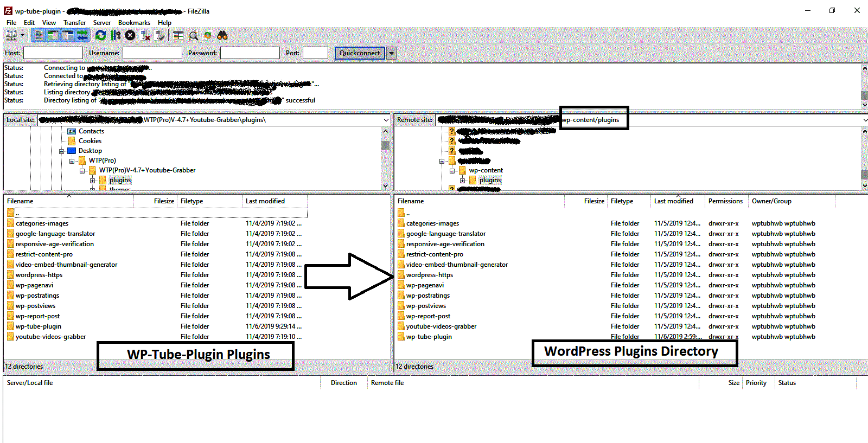This screenshot has height=443, width=868.
Task: Sort remote list by Permissions column
Action: [x=726, y=201]
